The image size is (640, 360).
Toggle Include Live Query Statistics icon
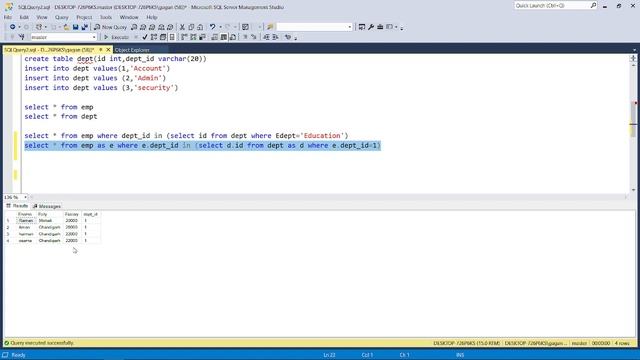(x=193, y=37)
